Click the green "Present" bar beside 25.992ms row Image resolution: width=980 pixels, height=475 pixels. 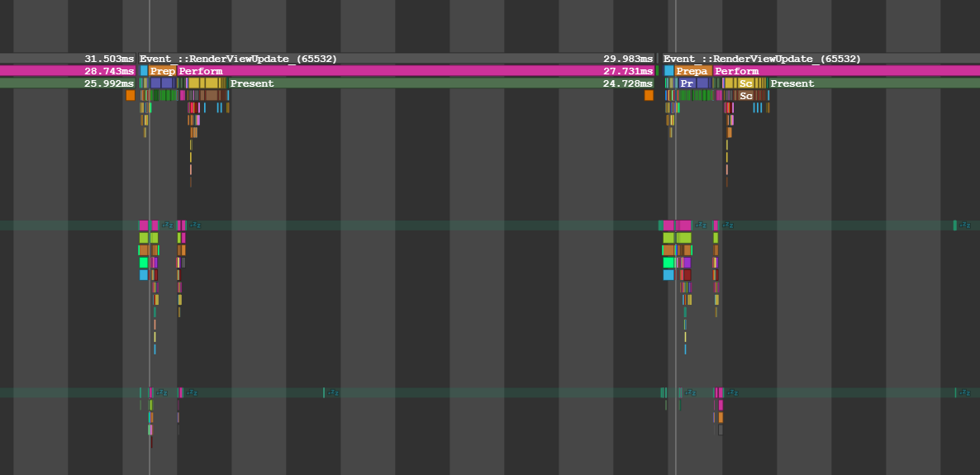click(442, 83)
